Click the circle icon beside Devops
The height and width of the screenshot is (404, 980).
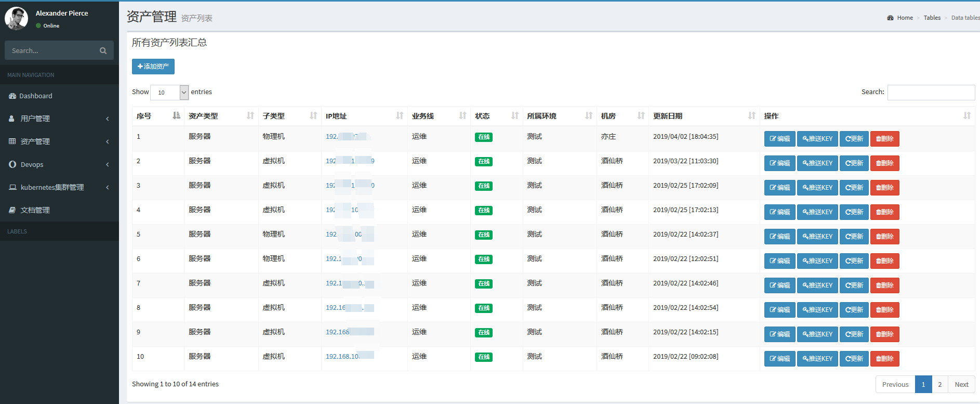(12, 164)
